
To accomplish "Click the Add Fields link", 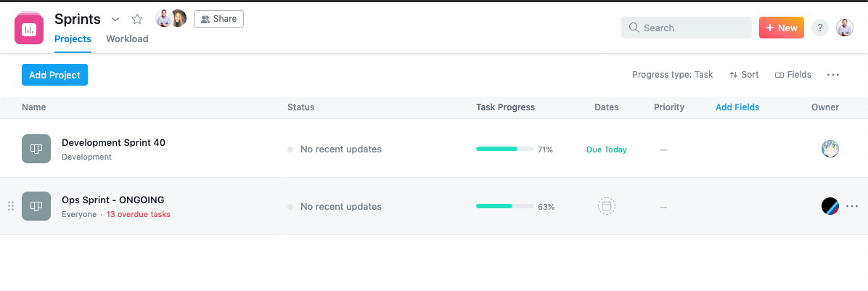I will tap(737, 107).
